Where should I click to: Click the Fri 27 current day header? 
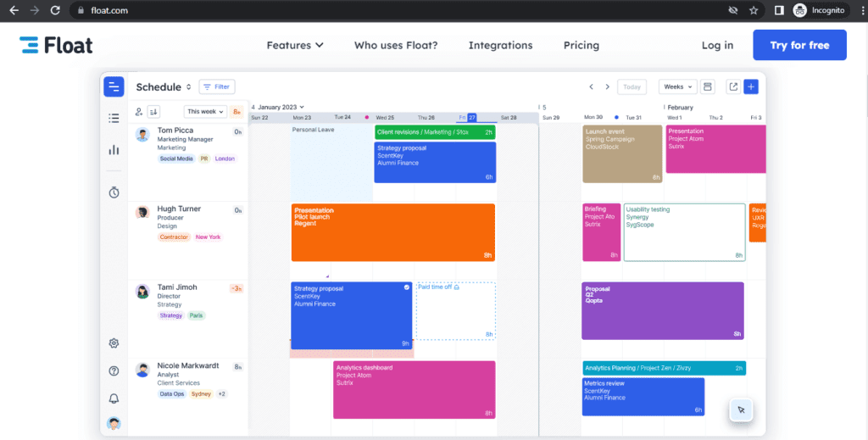coord(466,117)
